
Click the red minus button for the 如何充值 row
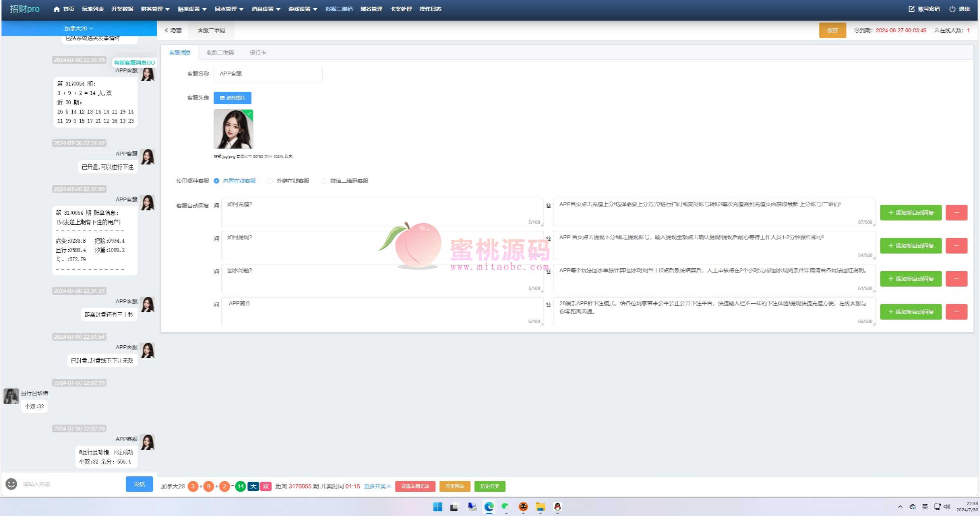956,213
